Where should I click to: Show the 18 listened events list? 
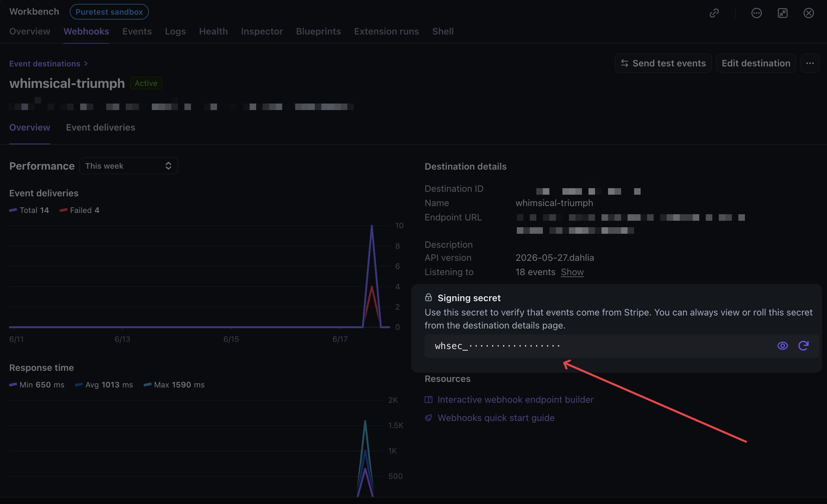(572, 272)
